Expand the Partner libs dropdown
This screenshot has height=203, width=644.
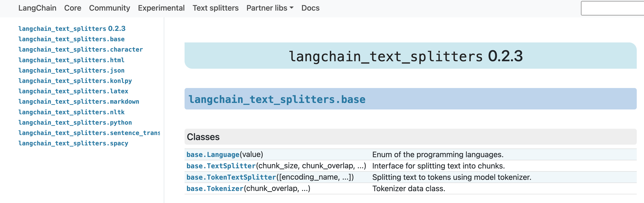coord(270,8)
